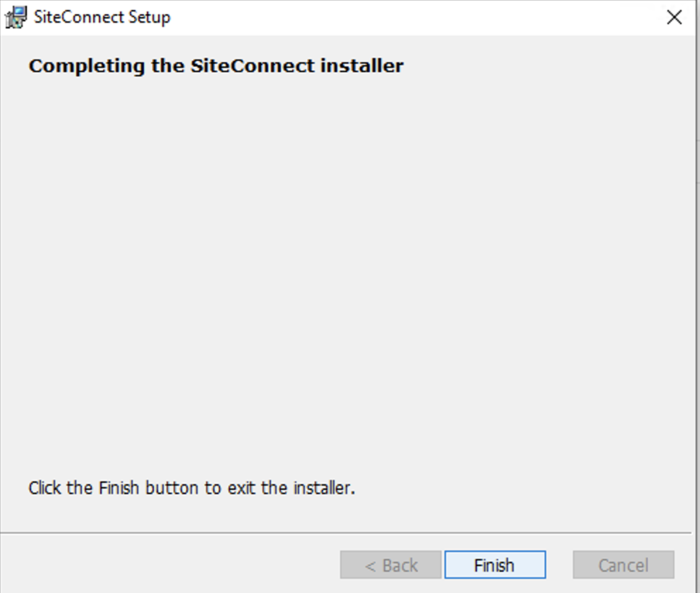Select the '< Back' navigation button
The height and width of the screenshot is (593, 700).
pos(390,565)
